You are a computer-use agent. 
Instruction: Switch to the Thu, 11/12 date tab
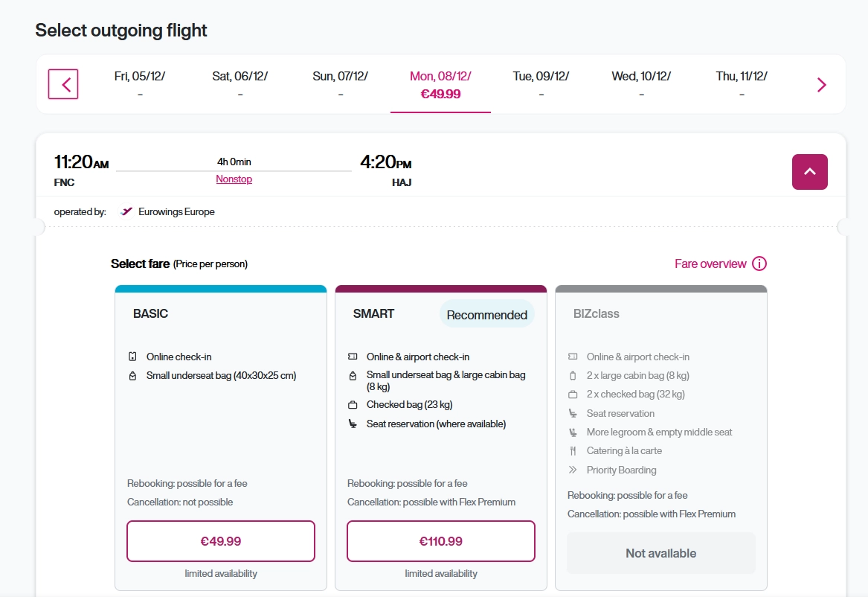click(x=742, y=84)
